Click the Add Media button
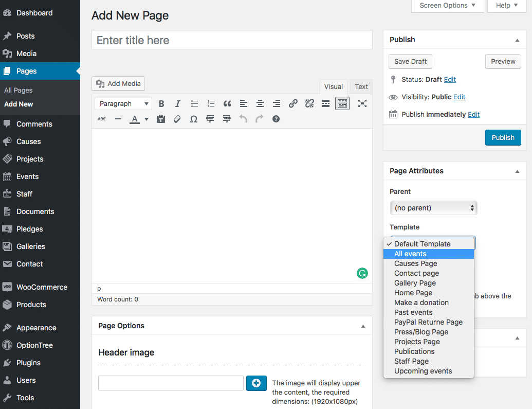This screenshot has height=409, width=532. pyautogui.click(x=118, y=83)
